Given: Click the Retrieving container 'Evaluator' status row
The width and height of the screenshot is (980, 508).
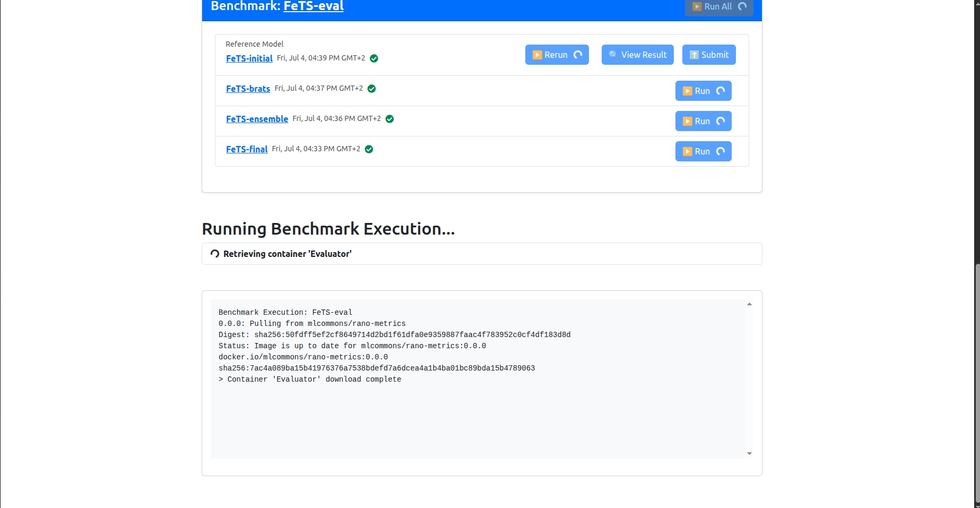Looking at the screenshot, I should [x=482, y=254].
